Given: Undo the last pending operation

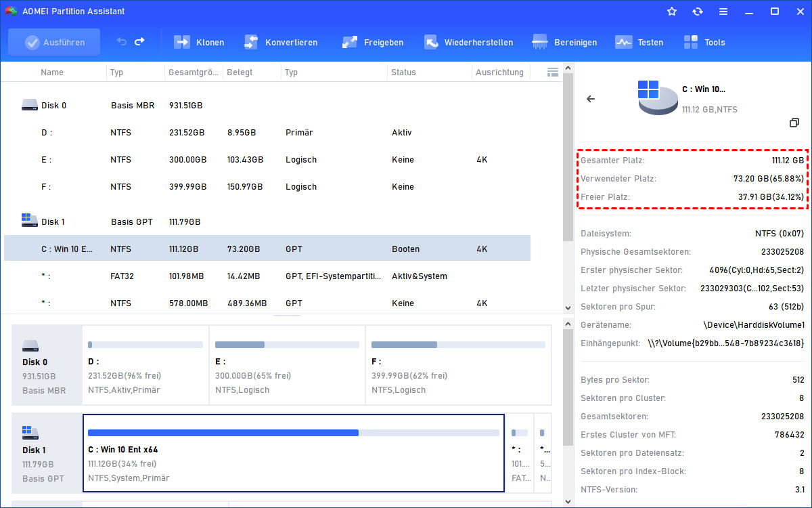Looking at the screenshot, I should click(122, 42).
